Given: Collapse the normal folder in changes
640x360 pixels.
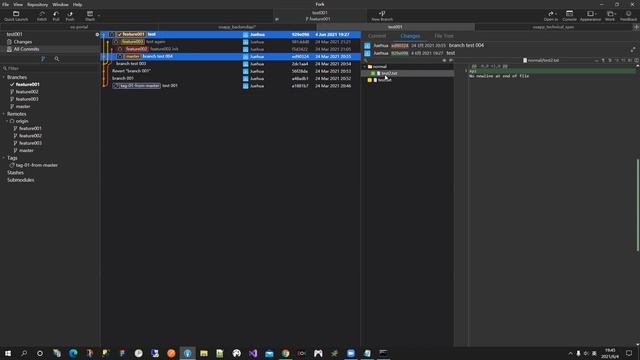Looking at the screenshot, I should pyautogui.click(x=365, y=67).
